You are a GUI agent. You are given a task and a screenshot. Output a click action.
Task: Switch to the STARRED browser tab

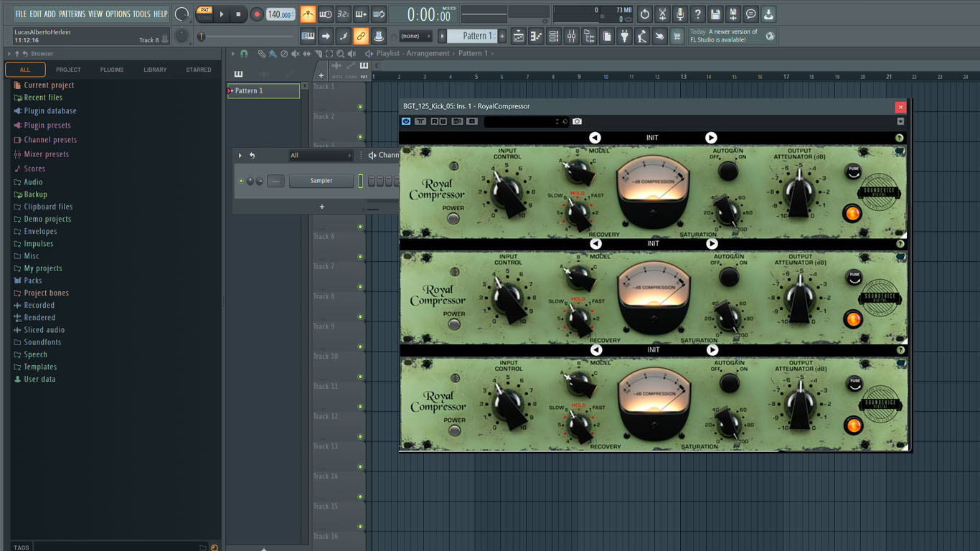coord(199,70)
